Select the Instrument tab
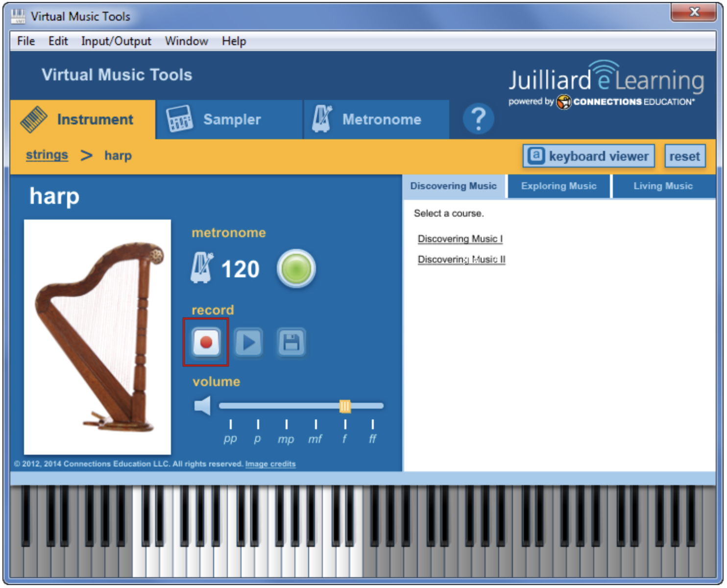Screen dimensions: 727x588 [x=83, y=120]
